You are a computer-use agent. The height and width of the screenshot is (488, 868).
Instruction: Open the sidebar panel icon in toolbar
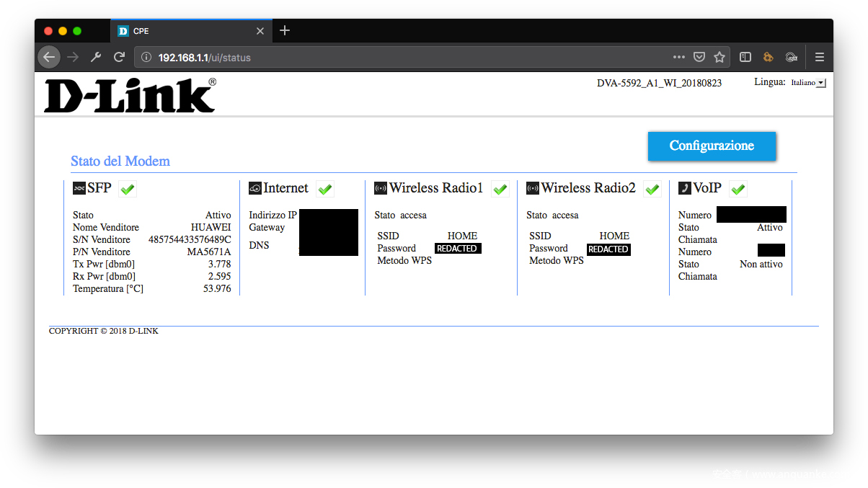746,57
